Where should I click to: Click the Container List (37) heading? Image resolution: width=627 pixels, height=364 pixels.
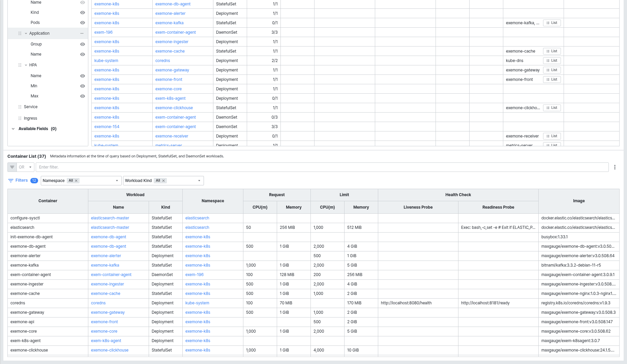point(27,156)
